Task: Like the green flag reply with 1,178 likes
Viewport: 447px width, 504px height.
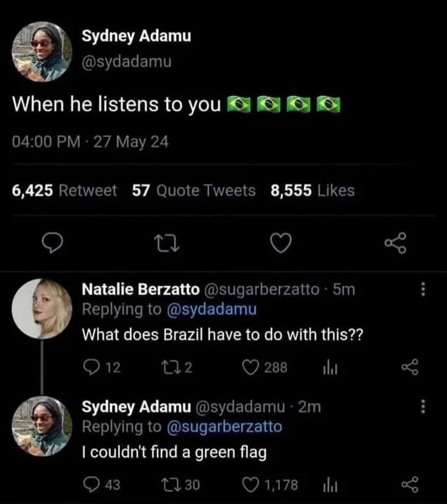Action: (270, 485)
